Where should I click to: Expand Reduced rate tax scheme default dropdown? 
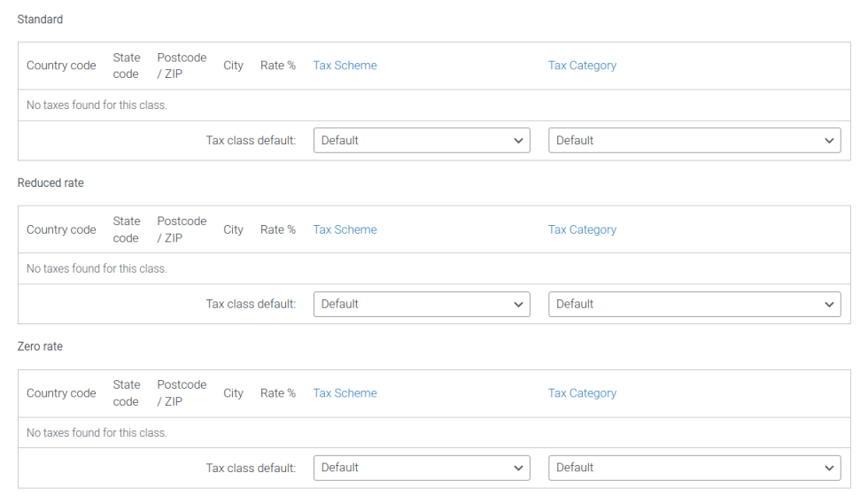coord(422,304)
